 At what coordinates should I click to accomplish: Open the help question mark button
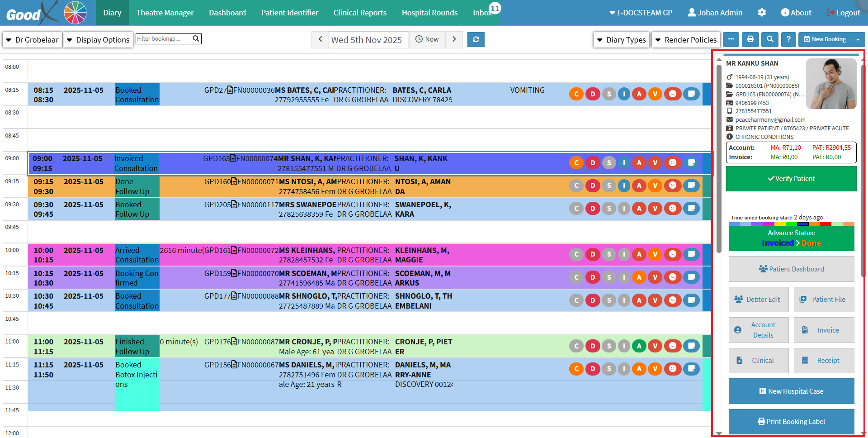(x=788, y=39)
